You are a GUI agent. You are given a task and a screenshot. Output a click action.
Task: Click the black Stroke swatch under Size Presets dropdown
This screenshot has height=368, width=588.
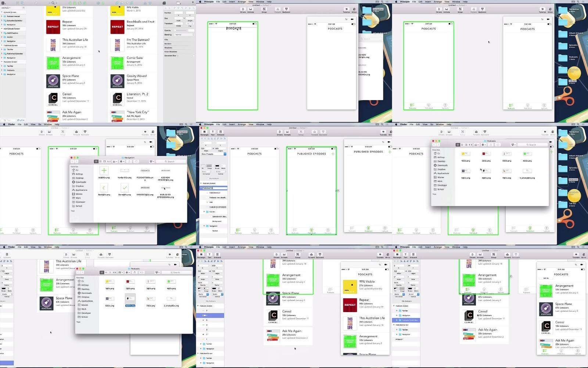coord(217,166)
